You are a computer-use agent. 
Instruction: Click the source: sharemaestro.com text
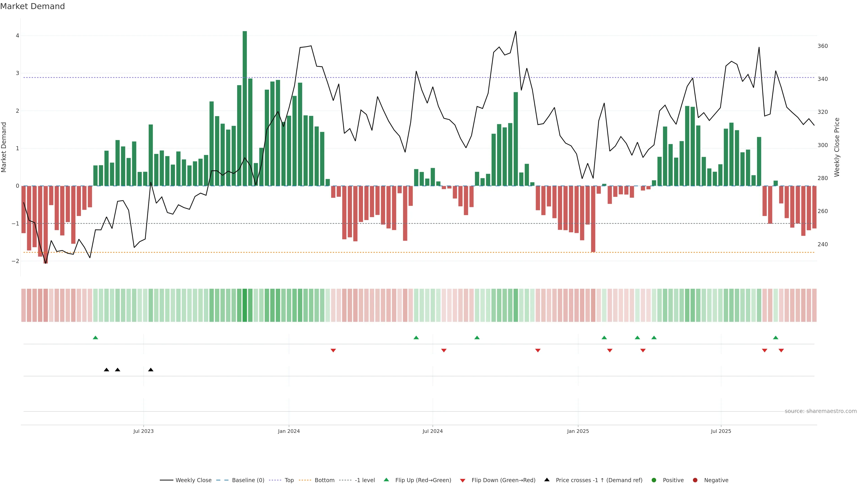pos(821,411)
